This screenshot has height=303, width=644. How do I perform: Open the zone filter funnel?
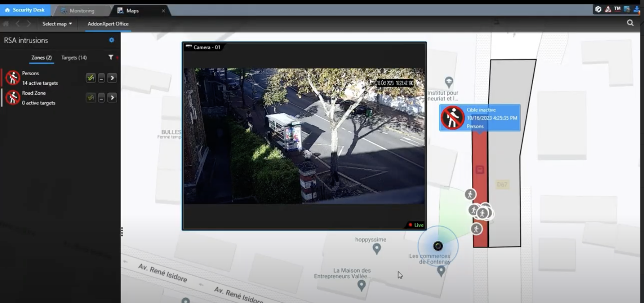pos(111,57)
